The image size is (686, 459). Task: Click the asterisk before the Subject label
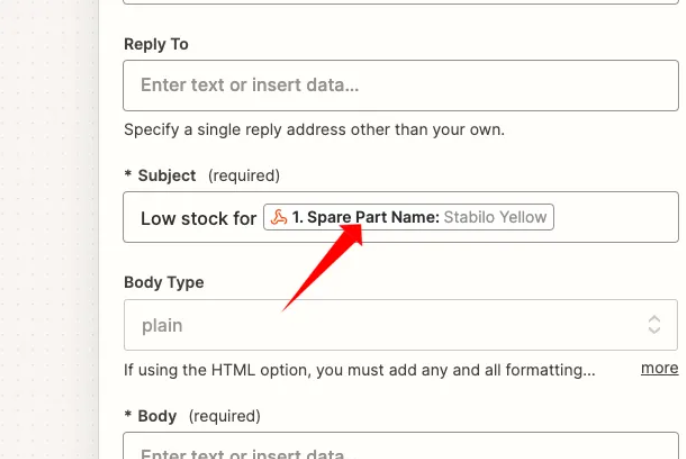[x=128, y=174]
